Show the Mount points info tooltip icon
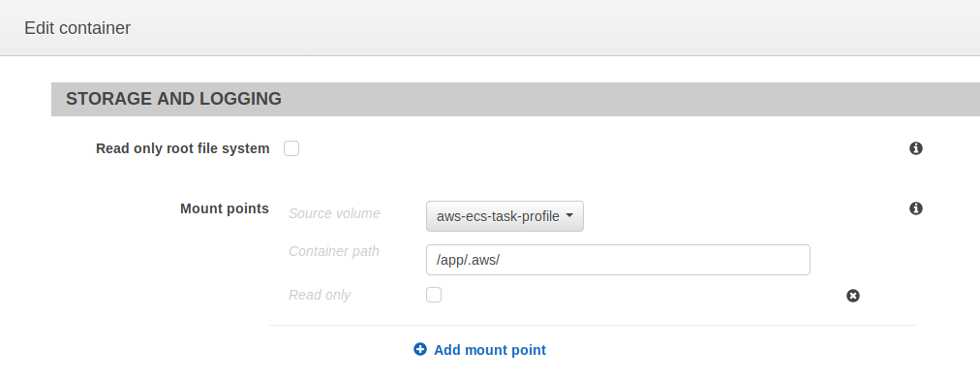 pos(916,208)
